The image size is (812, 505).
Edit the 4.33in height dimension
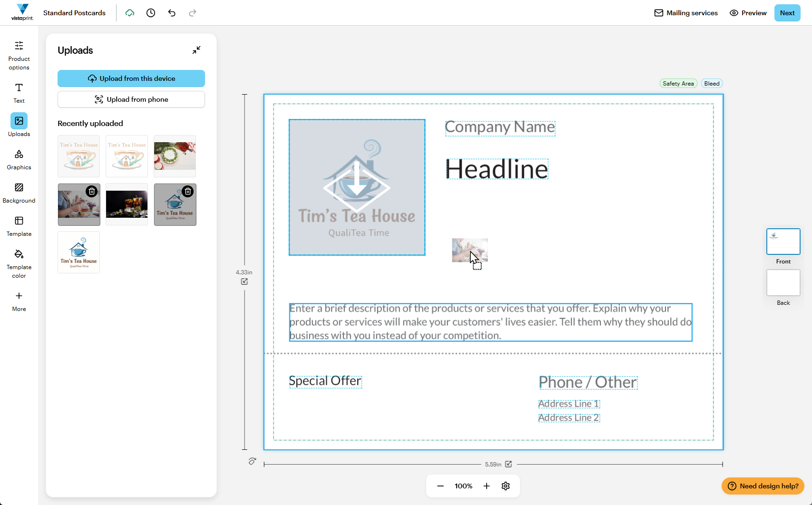pos(245,282)
